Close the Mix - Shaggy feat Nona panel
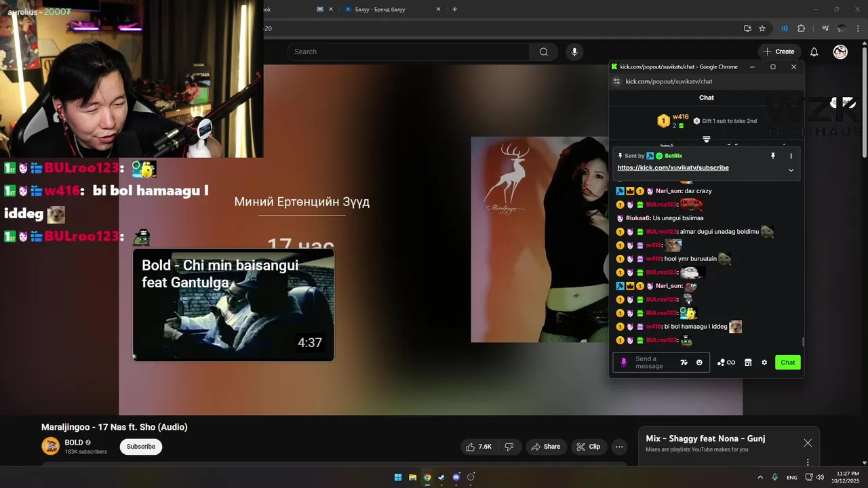 (x=808, y=443)
